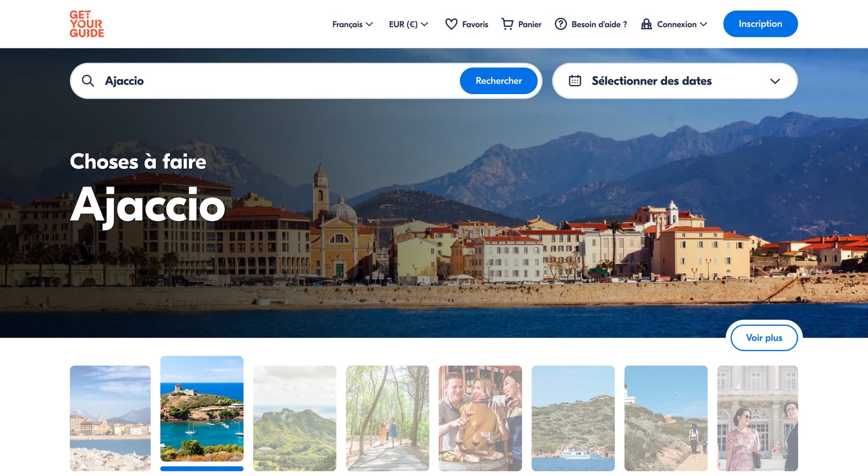Click the heart Favoris icon
The width and height of the screenshot is (868, 476).
(451, 24)
